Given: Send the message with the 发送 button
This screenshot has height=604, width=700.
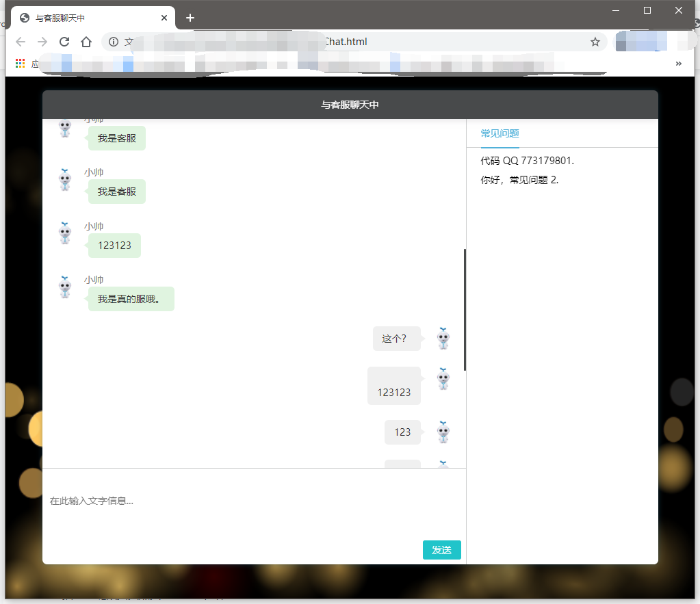Looking at the screenshot, I should coord(441,550).
